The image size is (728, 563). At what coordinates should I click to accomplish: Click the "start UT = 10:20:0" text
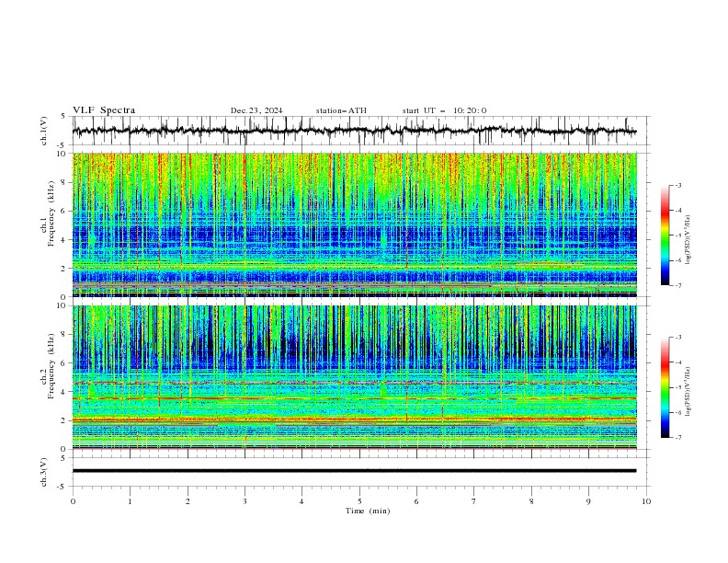pos(444,110)
